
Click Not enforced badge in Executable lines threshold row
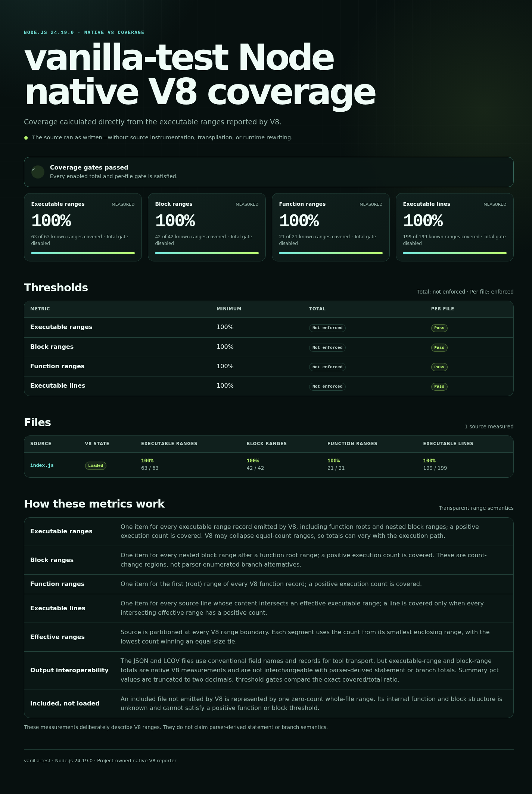click(327, 387)
